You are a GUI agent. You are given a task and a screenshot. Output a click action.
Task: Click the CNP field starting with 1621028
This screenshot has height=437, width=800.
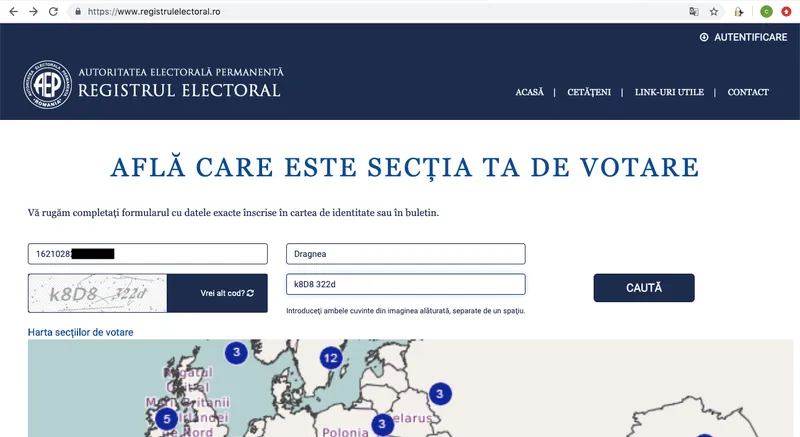coord(147,254)
